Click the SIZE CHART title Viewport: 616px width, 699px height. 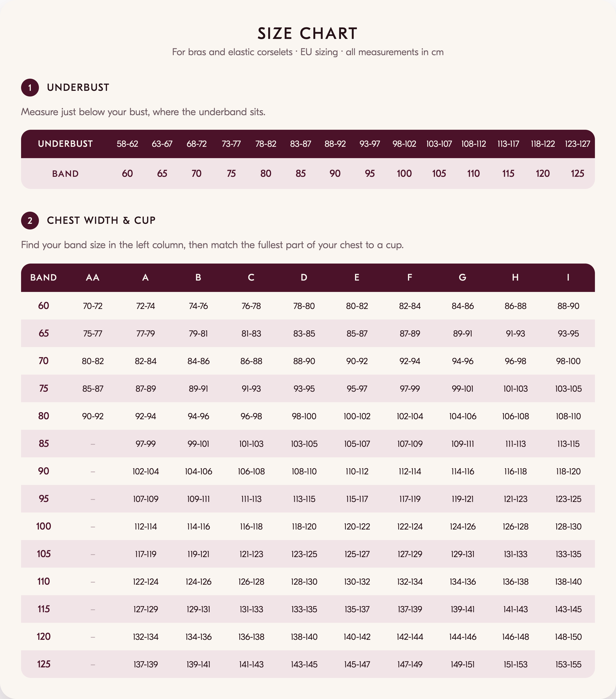[x=308, y=34]
